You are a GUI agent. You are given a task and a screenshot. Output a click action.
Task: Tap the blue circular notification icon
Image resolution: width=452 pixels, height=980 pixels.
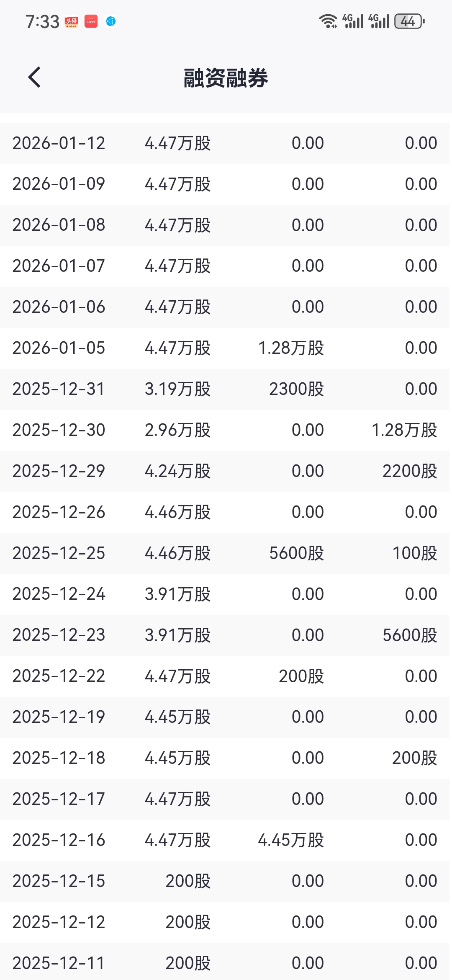[x=110, y=21]
